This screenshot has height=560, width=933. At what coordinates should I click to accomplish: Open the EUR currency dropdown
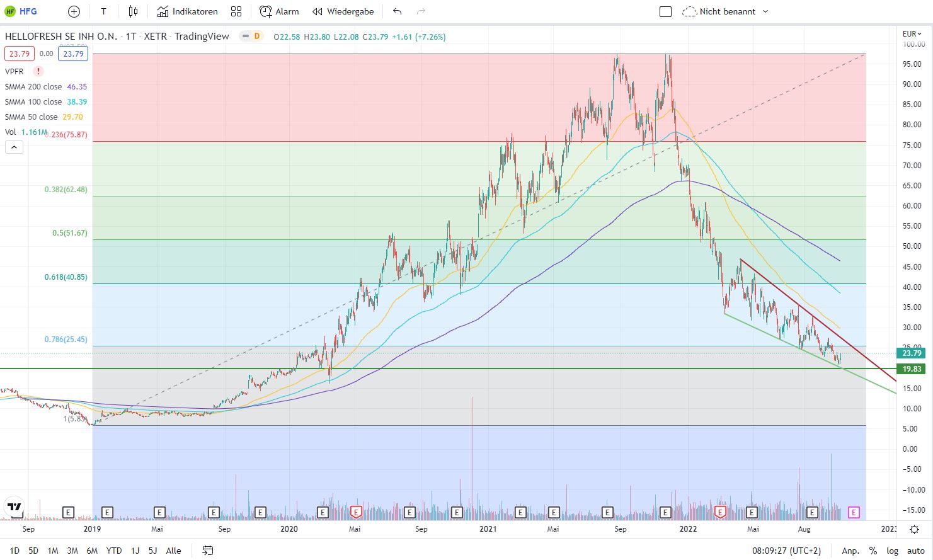[x=912, y=34]
